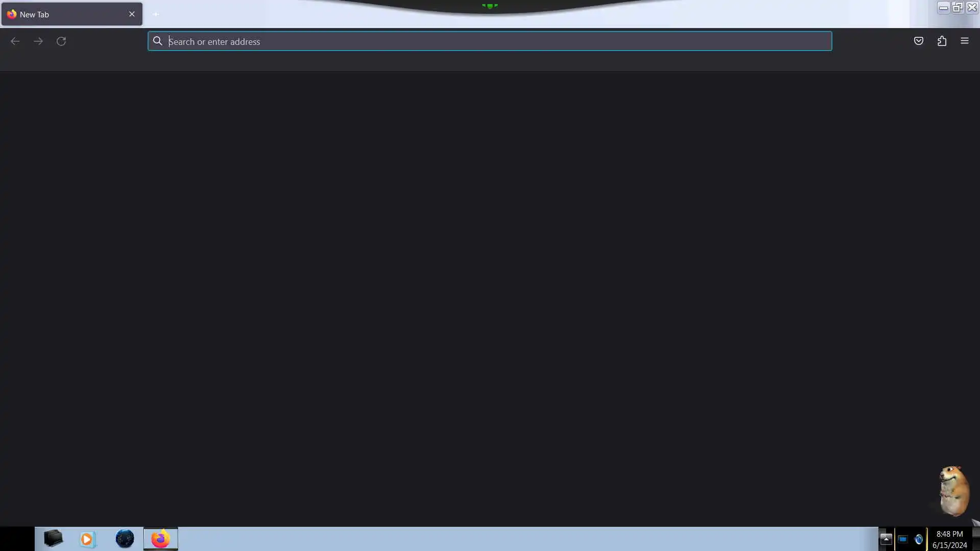Open a new tab with plus button
The width and height of the screenshot is (980, 551).
pyautogui.click(x=156, y=14)
